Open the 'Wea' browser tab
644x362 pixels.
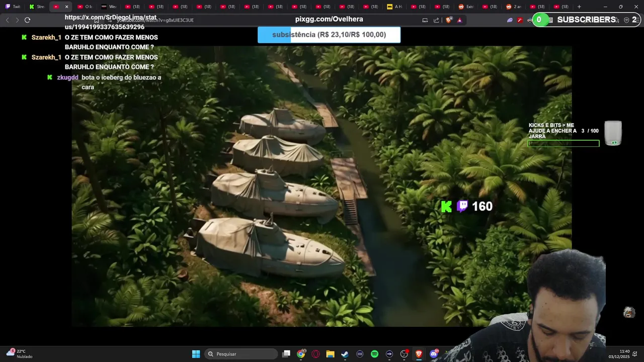109,7
